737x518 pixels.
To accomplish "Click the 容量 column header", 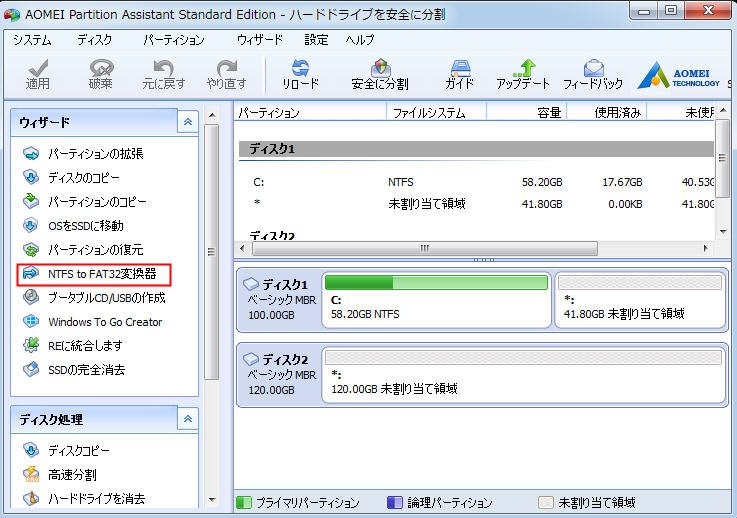I will (527, 113).
